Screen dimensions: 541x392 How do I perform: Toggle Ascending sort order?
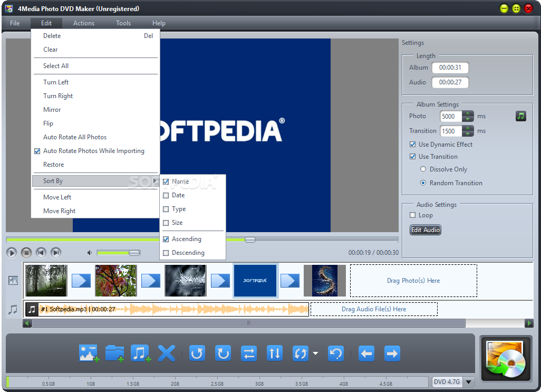pyautogui.click(x=166, y=239)
